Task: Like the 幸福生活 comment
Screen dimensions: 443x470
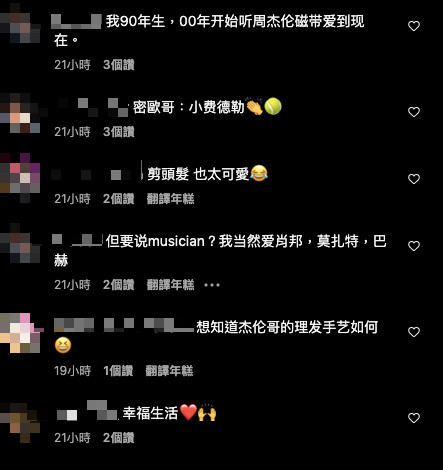Action: click(414, 418)
